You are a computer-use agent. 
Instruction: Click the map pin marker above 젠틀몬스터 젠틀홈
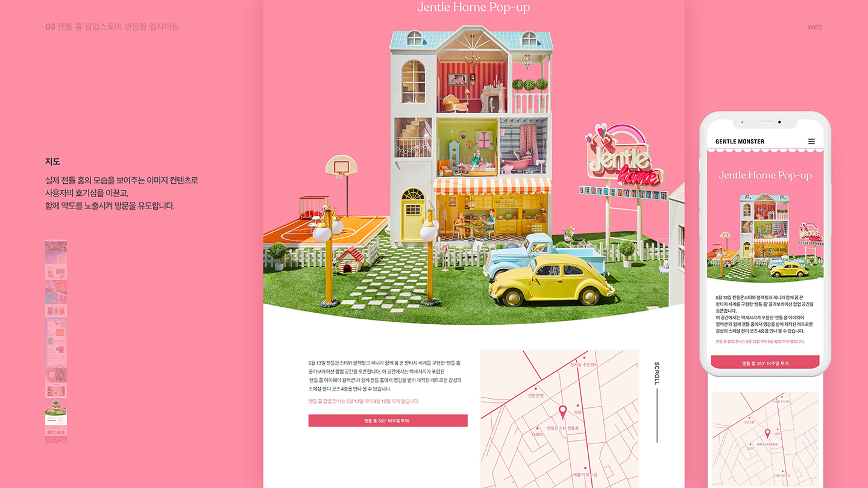563,411
